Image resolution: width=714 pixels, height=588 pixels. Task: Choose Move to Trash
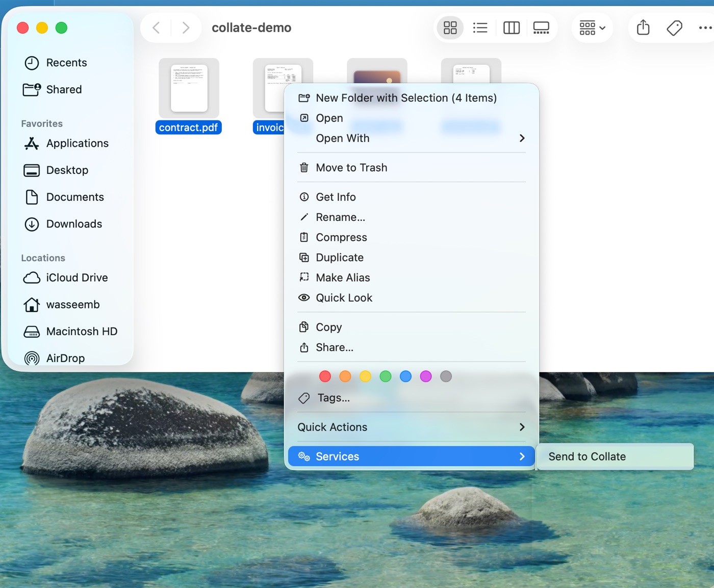[412, 168]
